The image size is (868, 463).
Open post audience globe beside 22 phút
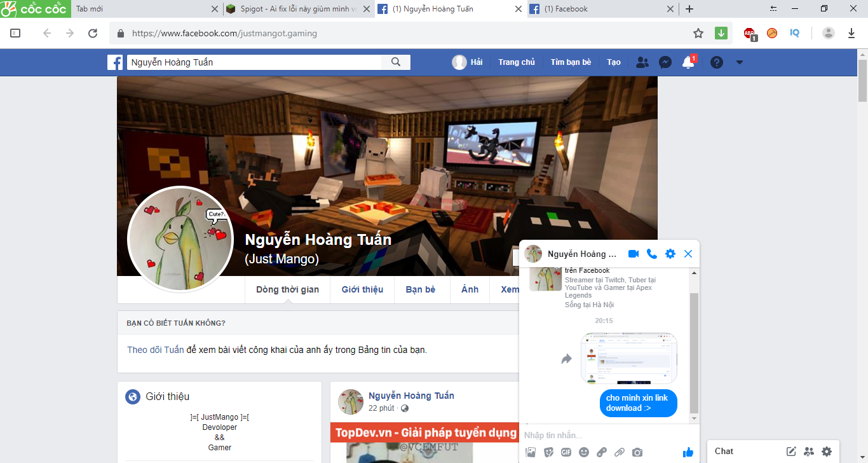tap(405, 408)
